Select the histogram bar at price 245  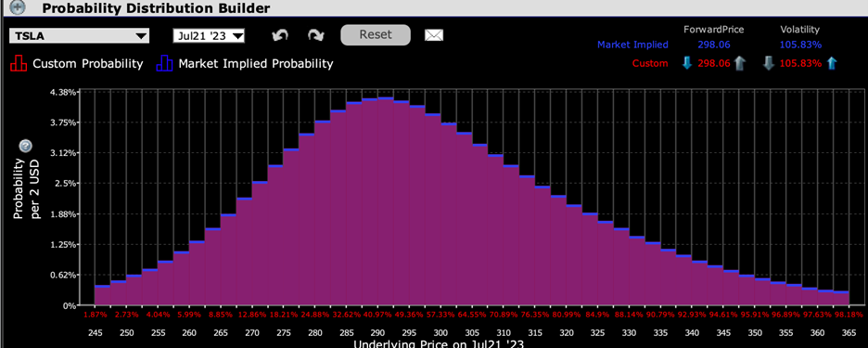tap(102, 295)
